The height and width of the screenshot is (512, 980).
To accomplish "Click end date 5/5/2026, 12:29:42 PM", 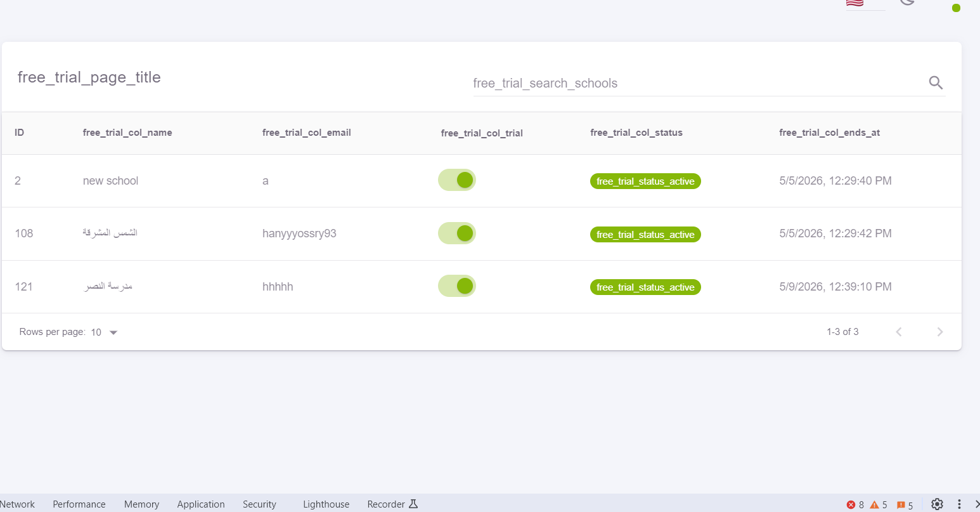I will (x=835, y=233).
